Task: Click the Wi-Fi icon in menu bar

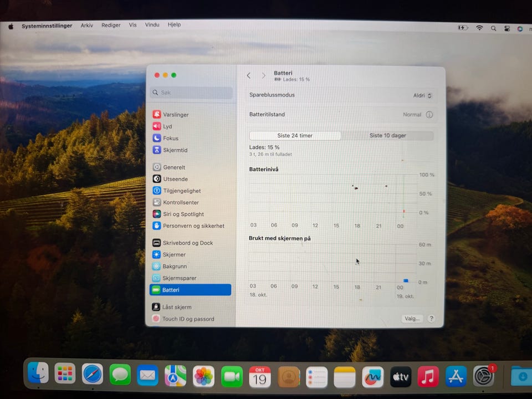Action: point(479,28)
